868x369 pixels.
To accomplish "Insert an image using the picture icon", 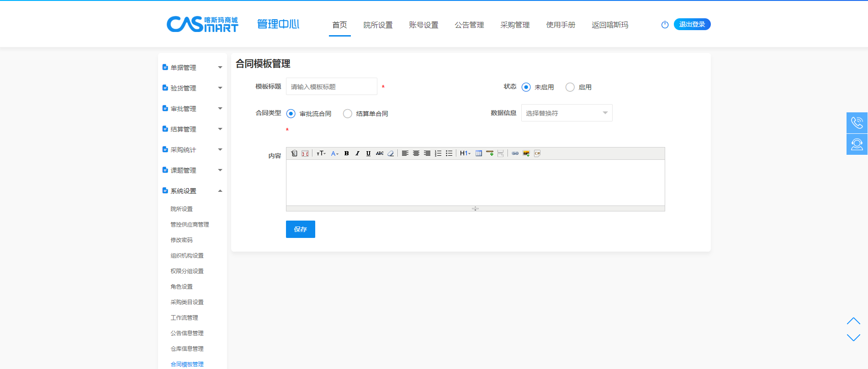I will (x=526, y=153).
